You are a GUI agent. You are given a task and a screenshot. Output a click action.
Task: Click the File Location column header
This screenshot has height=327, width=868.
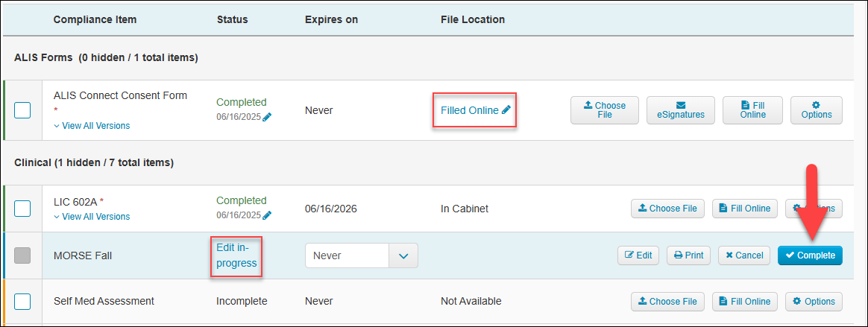[473, 19]
